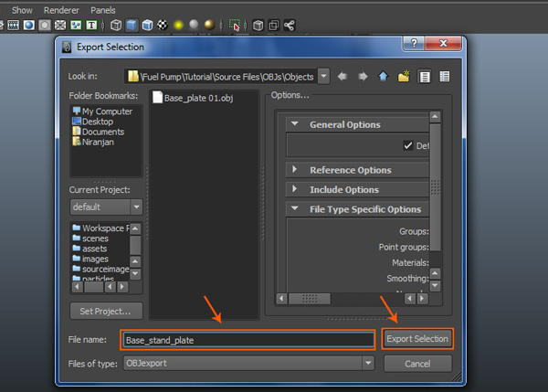
Task: Expand the Include Options section
Action: pyautogui.click(x=295, y=190)
